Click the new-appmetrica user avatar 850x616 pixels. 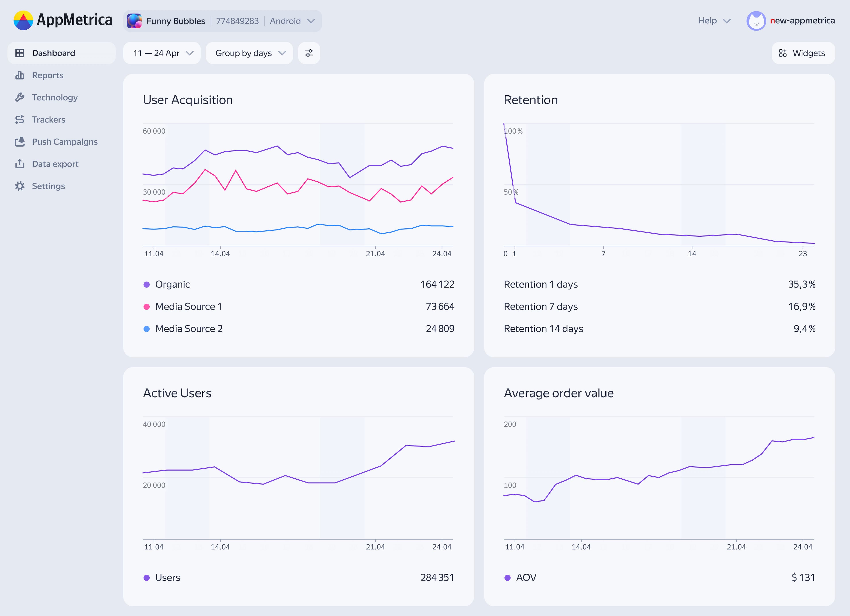coord(755,21)
